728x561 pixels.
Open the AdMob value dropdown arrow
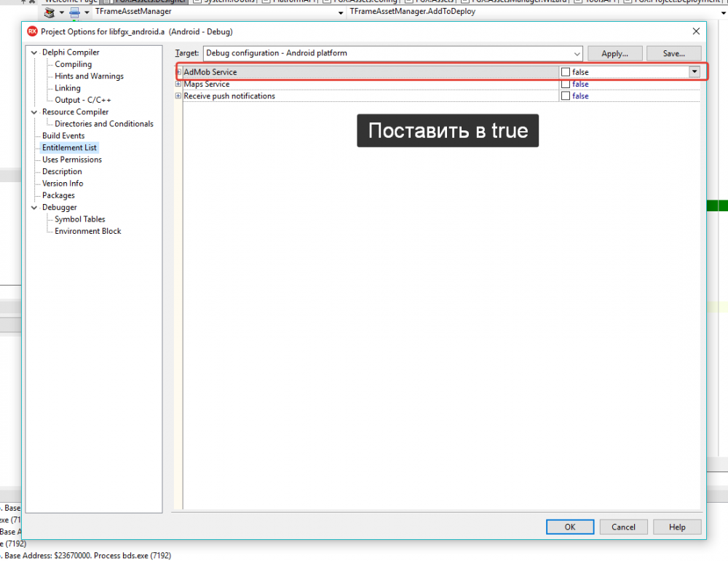694,71
